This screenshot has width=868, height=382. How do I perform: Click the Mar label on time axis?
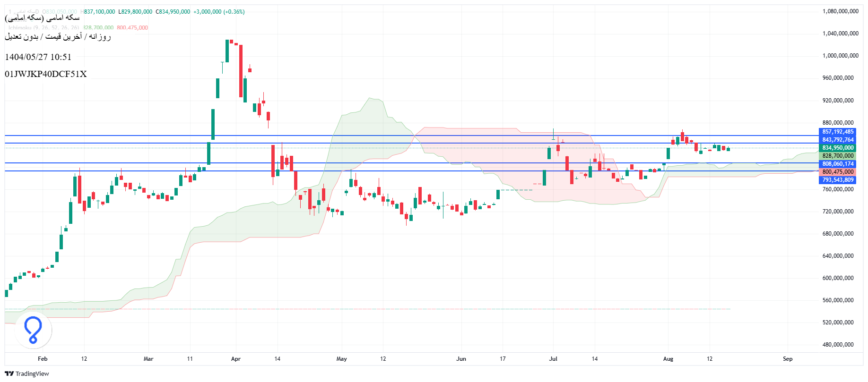click(148, 359)
